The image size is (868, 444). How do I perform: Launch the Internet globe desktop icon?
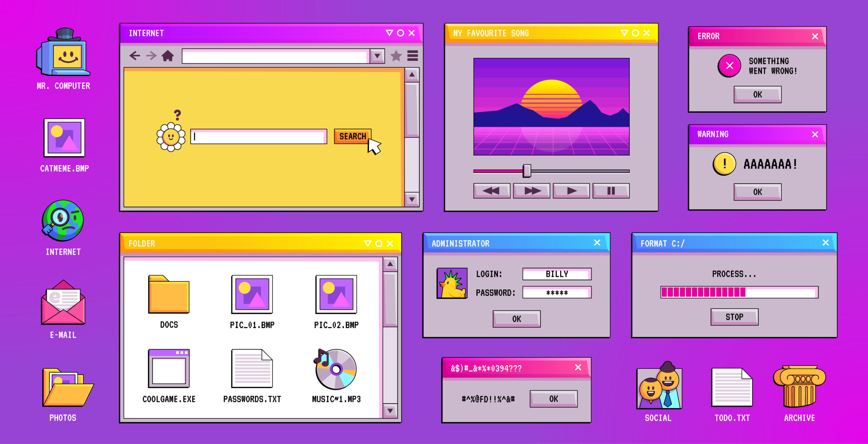point(63,220)
